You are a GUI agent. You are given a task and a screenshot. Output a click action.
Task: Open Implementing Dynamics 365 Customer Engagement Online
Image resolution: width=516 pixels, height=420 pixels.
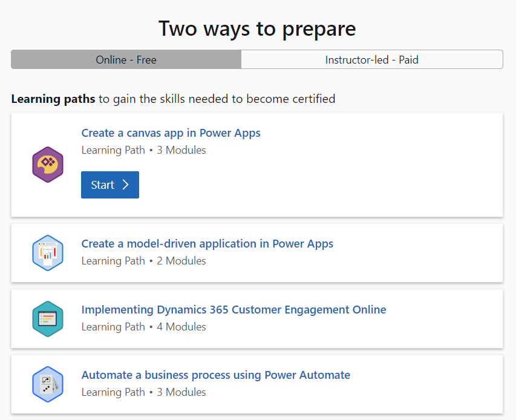click(234, 310)
